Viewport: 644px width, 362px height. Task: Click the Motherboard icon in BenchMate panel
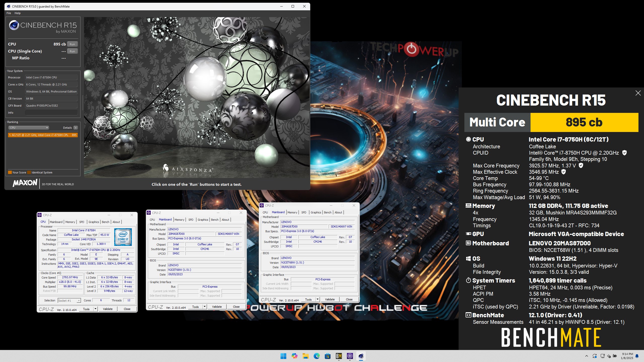[468, 243]
